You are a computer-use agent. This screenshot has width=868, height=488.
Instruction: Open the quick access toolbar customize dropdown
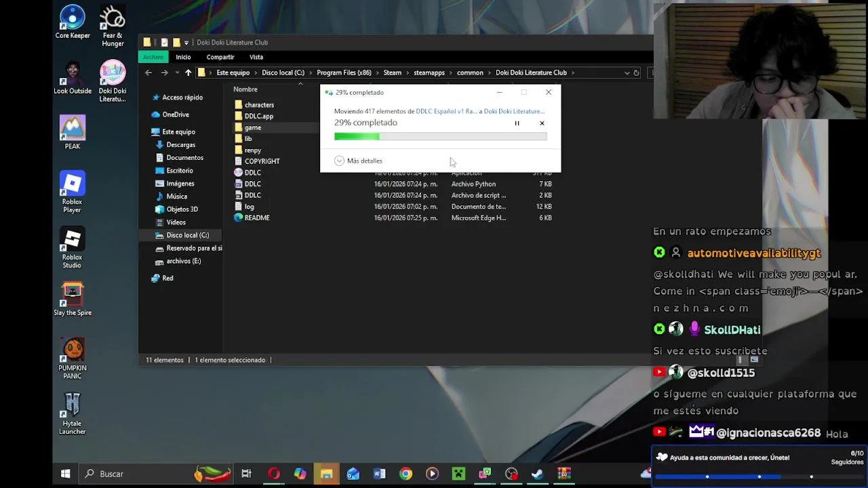186,43
